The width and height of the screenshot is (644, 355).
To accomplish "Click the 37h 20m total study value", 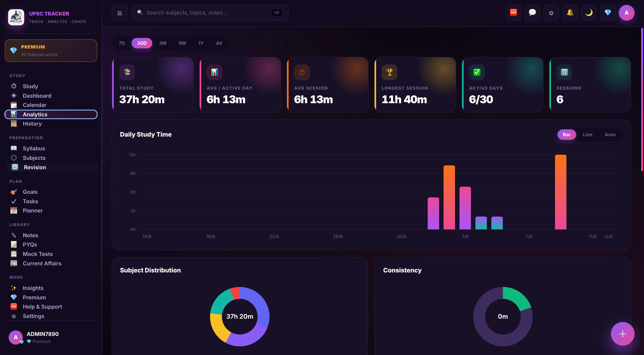I will pos(142,99).
